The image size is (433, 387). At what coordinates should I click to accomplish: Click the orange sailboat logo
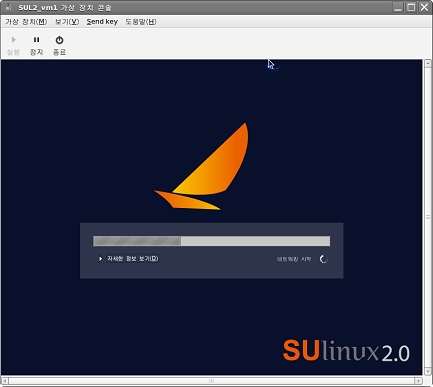tap(202, 167)
